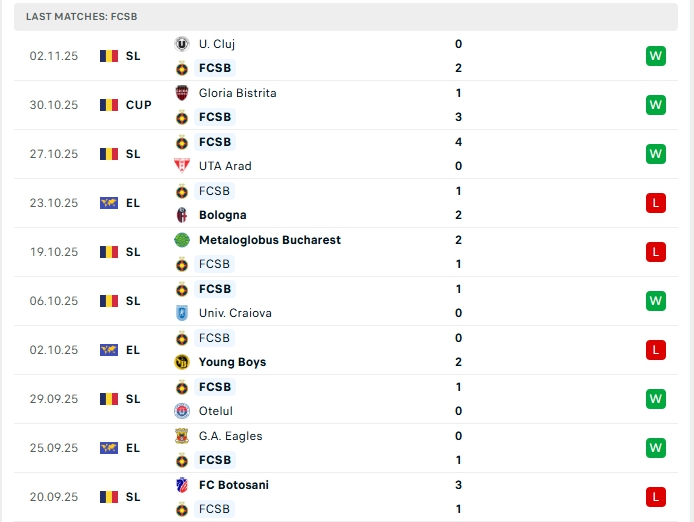
Task: Click Romanian flag on 30.10.25 CUP row
Action: click(x=109, y=105)
